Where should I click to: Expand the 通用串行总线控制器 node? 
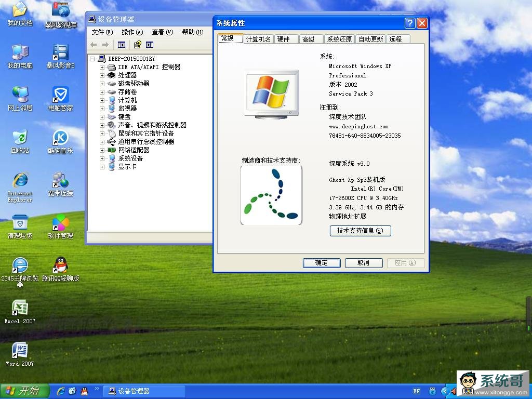click(x=102, y=142)
